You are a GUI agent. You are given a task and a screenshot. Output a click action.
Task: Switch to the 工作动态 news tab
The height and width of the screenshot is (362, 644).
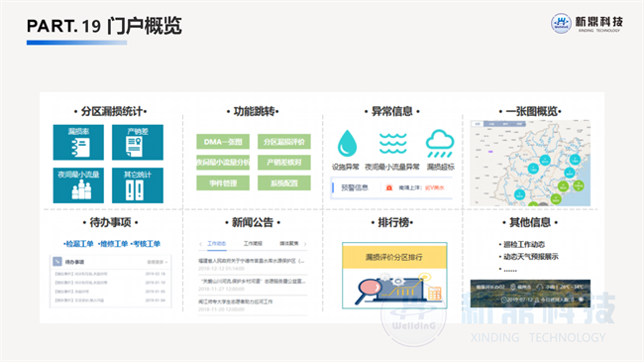tap(216, 244)
